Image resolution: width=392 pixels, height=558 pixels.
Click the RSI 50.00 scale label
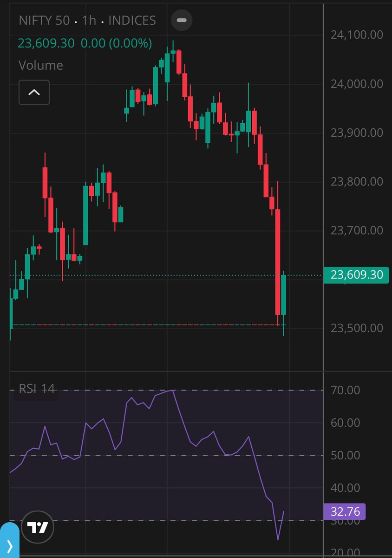click(345, 455)
